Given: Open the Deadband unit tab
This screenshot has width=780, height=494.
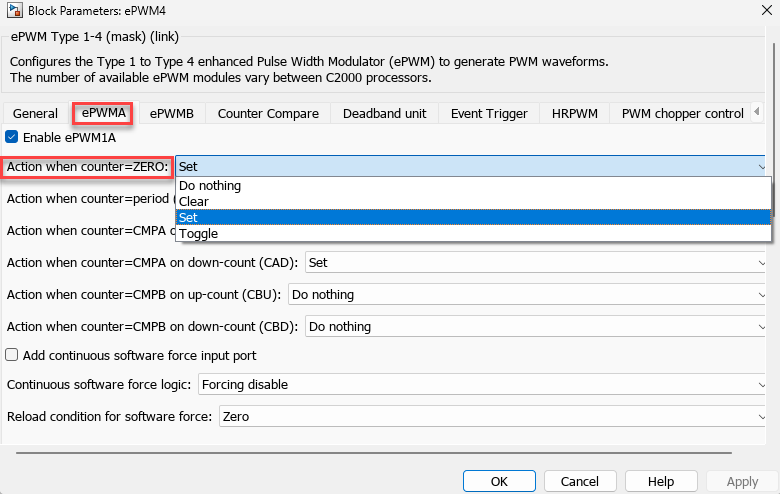Looking at the screenshot, I should [384, 113].
